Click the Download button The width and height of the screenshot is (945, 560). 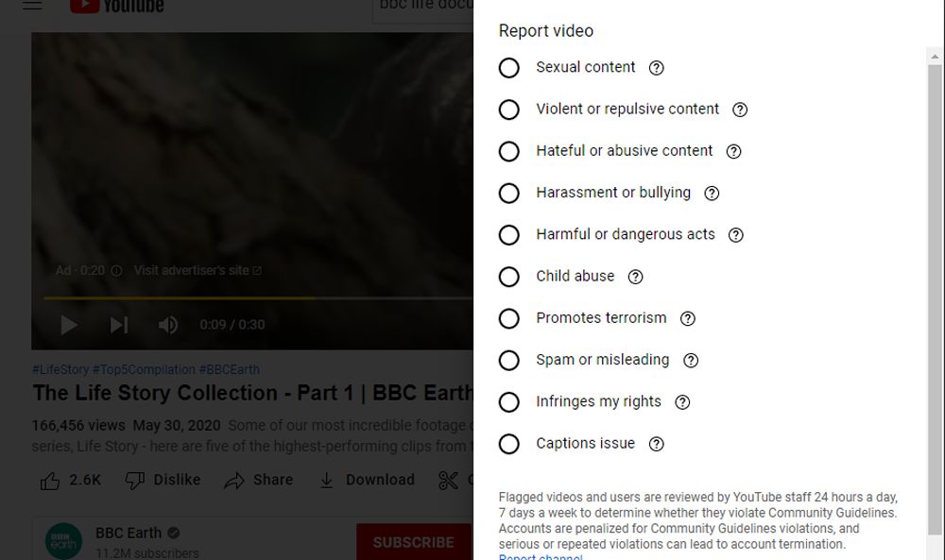tap(367, 480)
